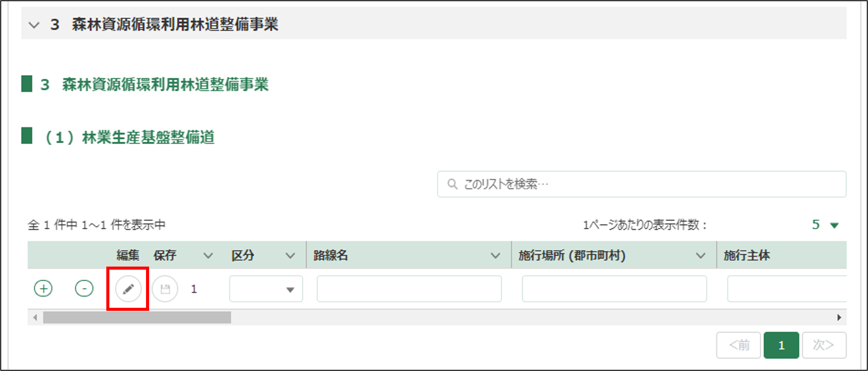868x371 pixels.
Task: Click the magnifier icon in search box
Action: pyautogui.click(x=452, y=184)
